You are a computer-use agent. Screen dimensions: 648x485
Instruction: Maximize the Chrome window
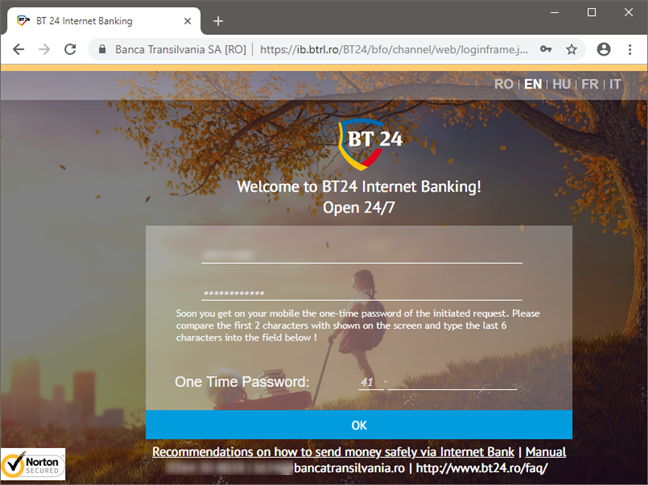point(592,12)
